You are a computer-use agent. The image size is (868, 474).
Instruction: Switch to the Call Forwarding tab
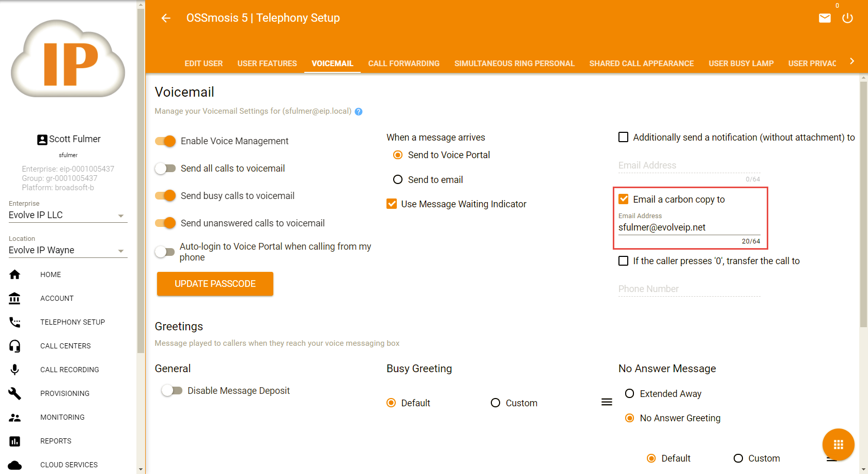pos(404,64)
